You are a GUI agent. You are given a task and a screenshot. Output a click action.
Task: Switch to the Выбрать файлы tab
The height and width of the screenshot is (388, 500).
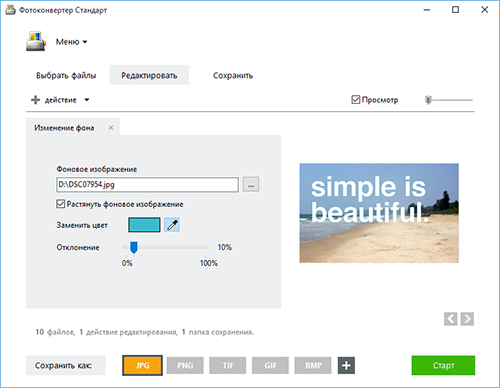[66, 75]
